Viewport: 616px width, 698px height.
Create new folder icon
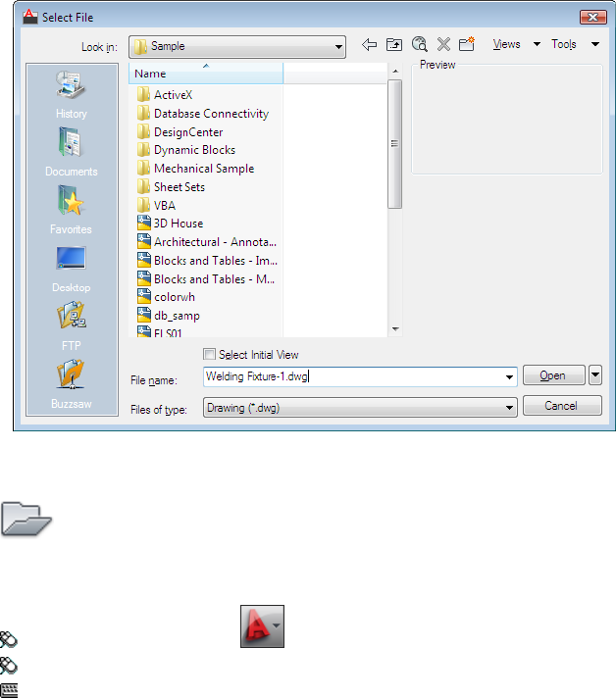(x=467, y=44)
